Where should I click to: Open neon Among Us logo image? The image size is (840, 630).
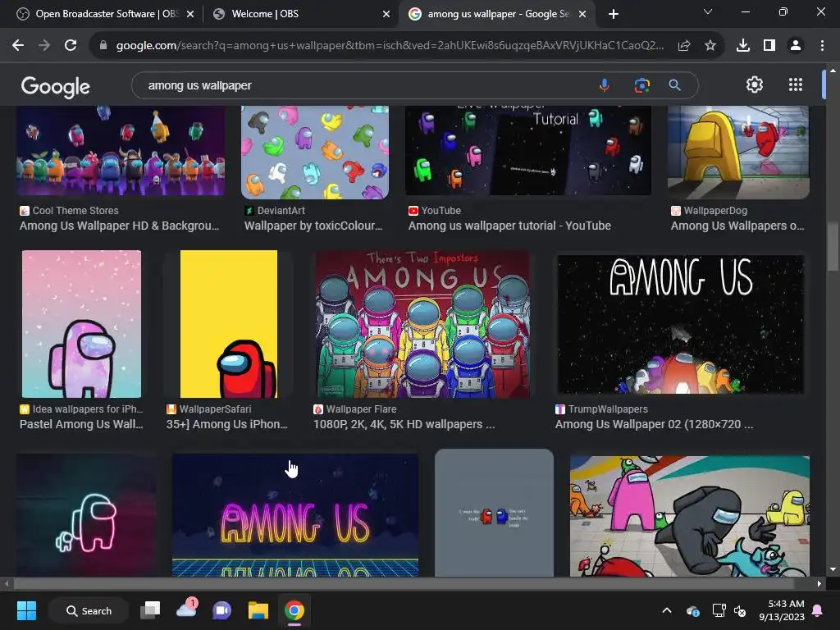pyautogui.click(x=295, y=515)
